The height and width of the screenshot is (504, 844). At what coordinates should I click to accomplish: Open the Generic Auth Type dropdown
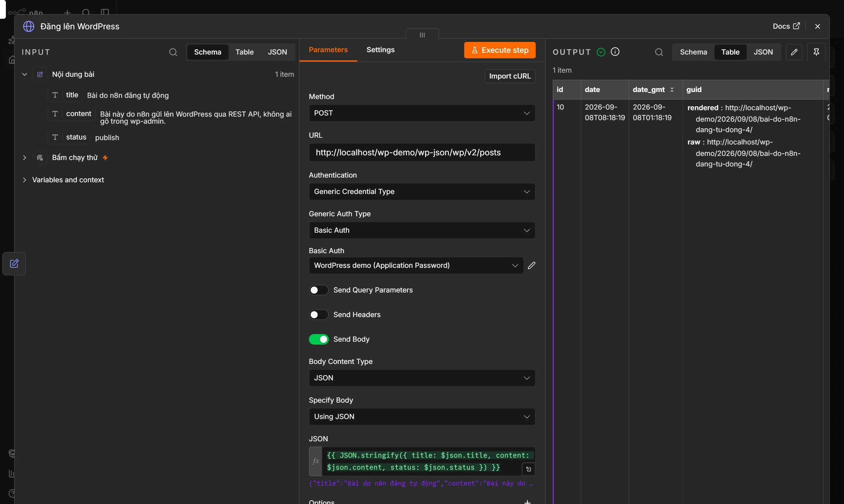click(422, 230)
